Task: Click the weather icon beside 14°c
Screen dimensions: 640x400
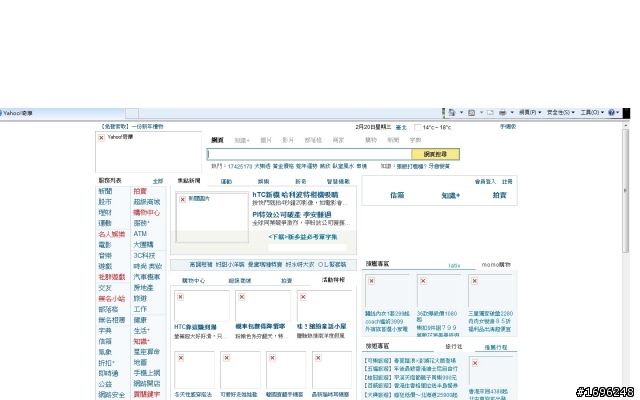Action: click(417, 127)
